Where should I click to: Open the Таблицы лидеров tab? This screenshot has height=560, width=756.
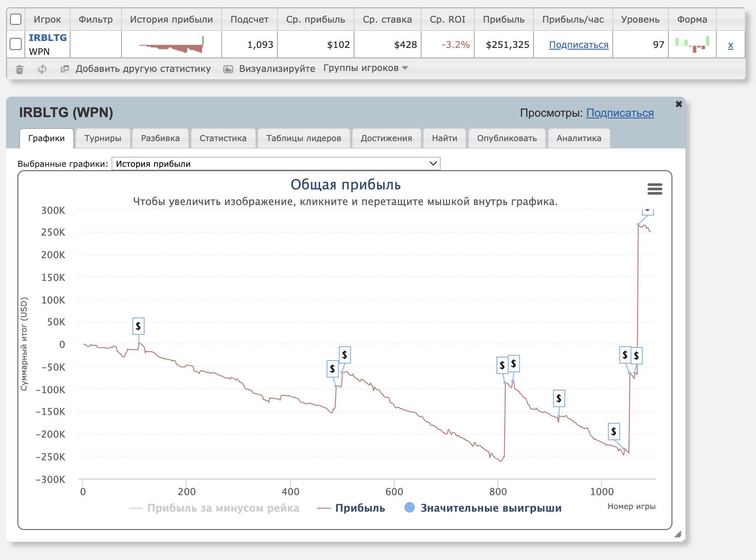(x=304, y=138)
